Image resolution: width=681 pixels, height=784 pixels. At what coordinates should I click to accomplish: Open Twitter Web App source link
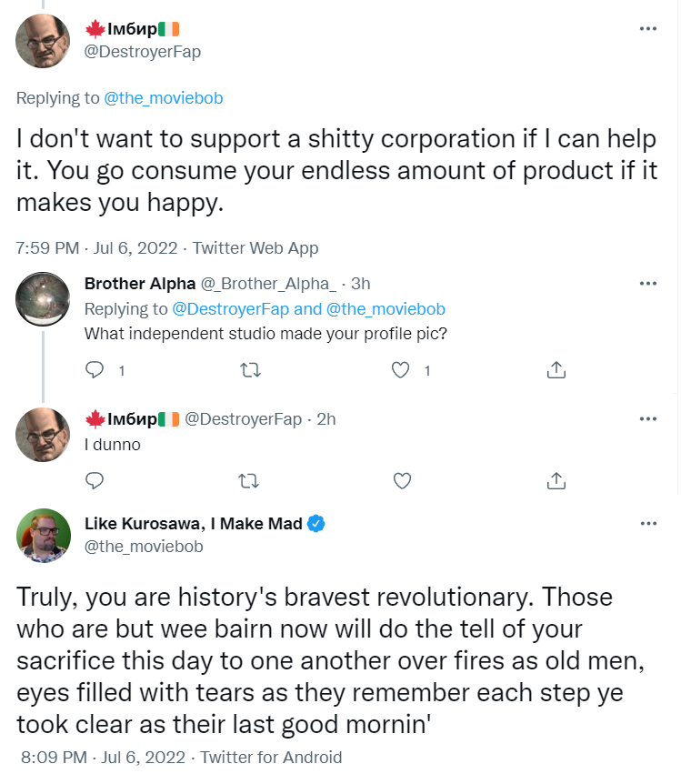(255, 247)
